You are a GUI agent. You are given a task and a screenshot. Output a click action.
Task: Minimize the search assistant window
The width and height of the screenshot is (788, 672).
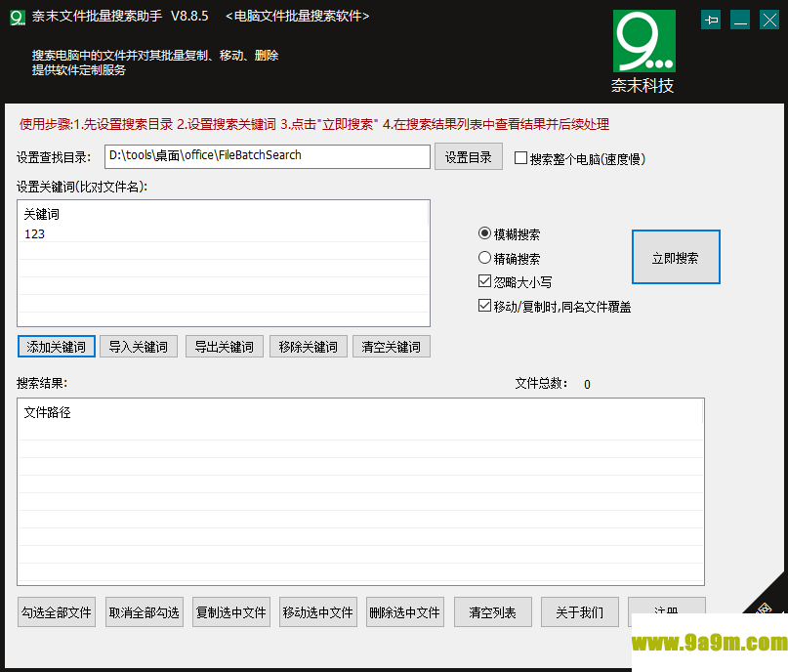pyautogui.click(x=740, y=21)
